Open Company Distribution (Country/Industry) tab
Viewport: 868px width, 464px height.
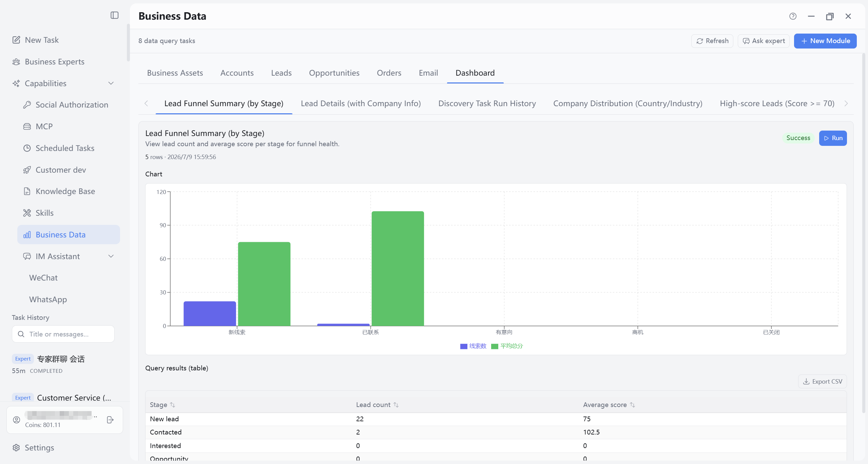pos(628,103)
